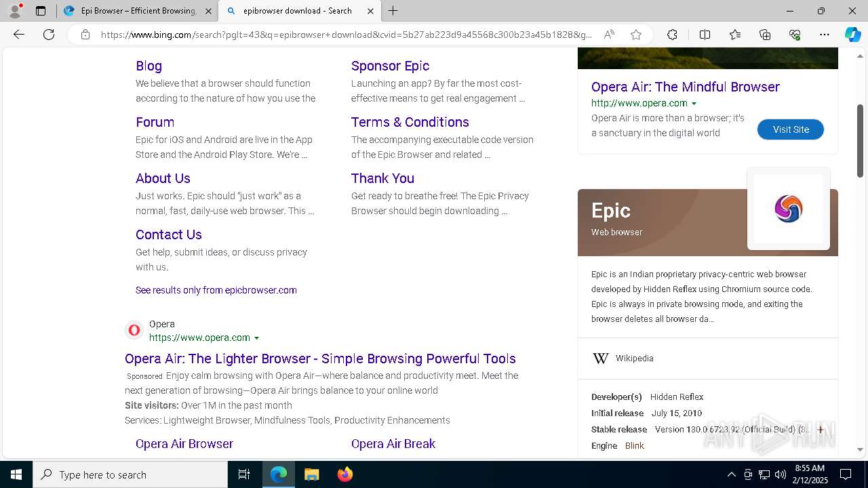Open File Explorer from taskbar
868x488 pixels.
(x=311, y=474)
